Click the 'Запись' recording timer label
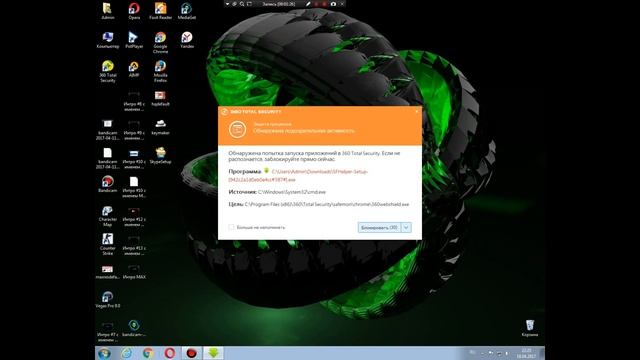 tap(279, 4)
